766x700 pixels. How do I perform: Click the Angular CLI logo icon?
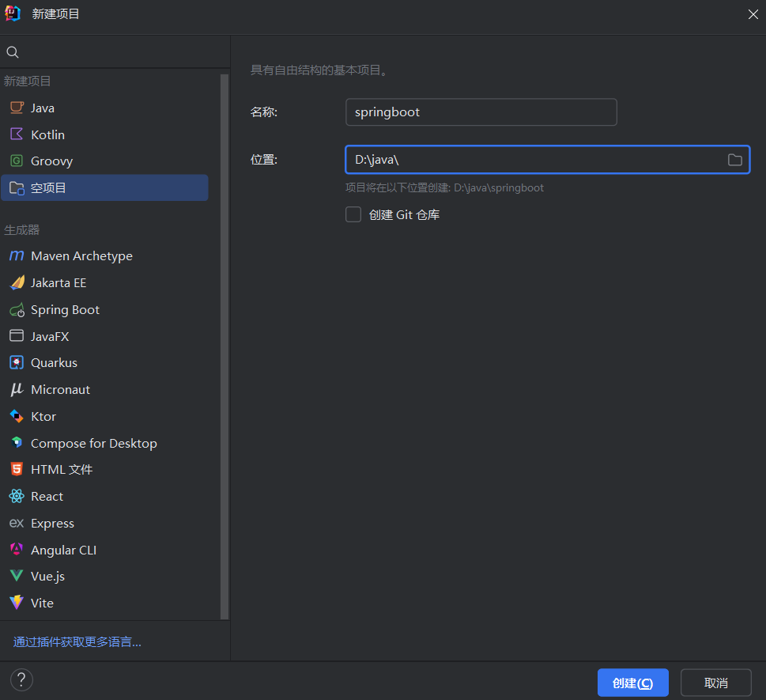click(x=17, y=550)
